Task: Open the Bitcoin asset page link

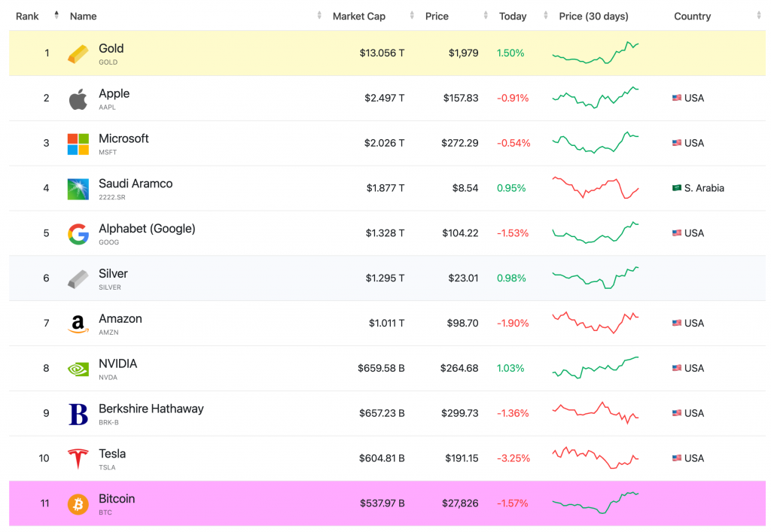Action: click(x=117, y=499)
